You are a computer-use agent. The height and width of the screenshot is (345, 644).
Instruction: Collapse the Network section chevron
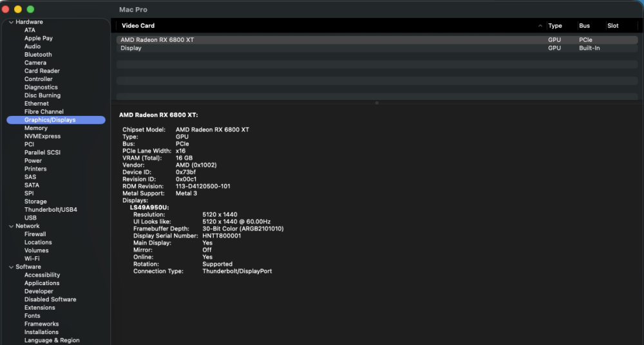coord(12,227)
